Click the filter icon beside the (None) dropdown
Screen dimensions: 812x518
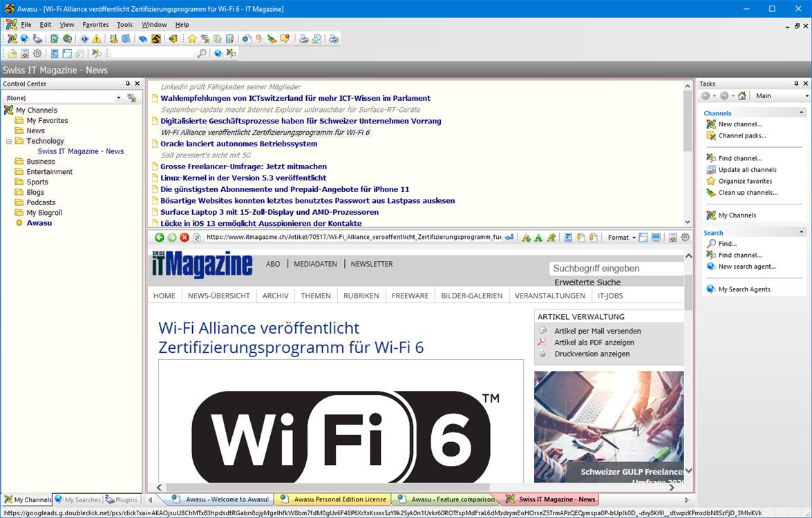point(132,98)
